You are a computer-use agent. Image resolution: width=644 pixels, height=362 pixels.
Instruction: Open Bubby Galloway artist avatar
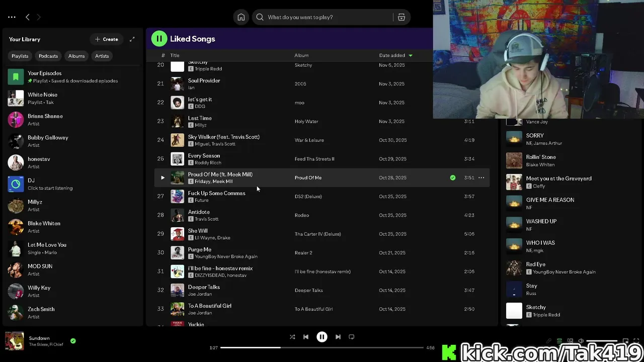tap(16, 141)
